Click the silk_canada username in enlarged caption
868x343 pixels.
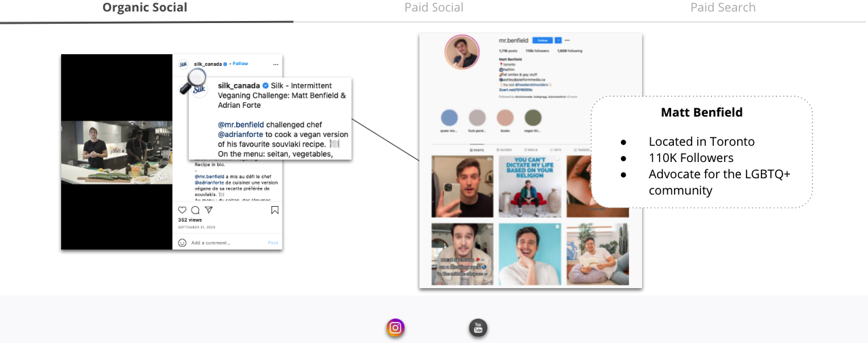tap(239, 85)
